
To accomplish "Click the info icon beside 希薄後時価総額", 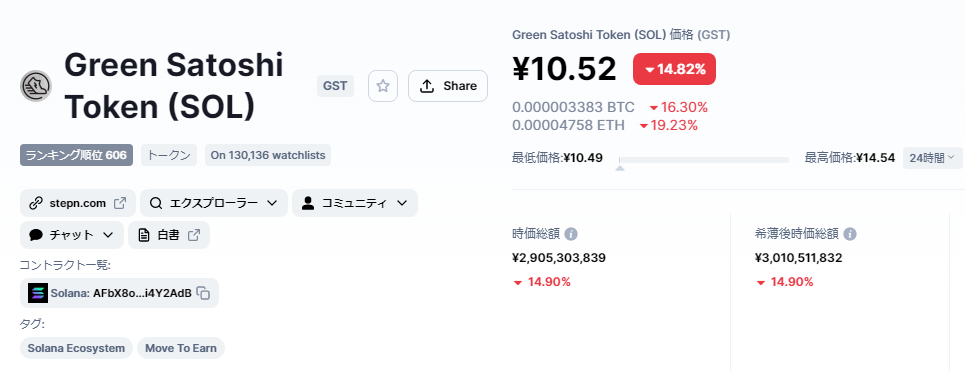I will point(850,234).
